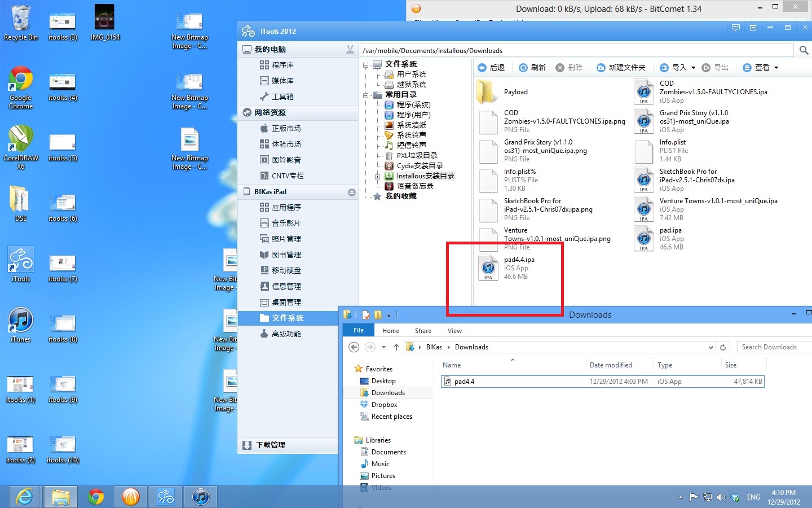The height and width of the screenshot is (508, 812).
Task: Click the tools icon beside 我的电脑
Action: [350, 49]
